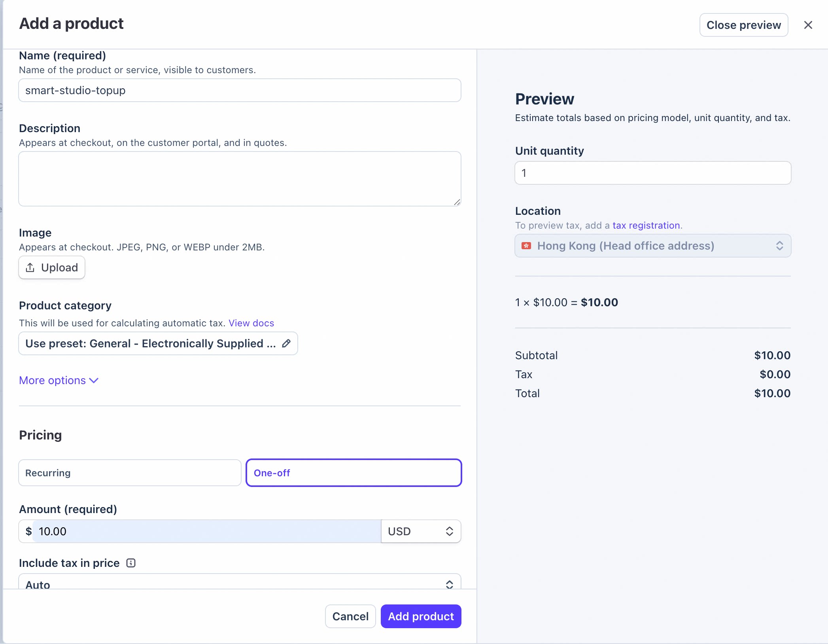
Task: Click the Cancel button
Action: (x=350, y=616)
